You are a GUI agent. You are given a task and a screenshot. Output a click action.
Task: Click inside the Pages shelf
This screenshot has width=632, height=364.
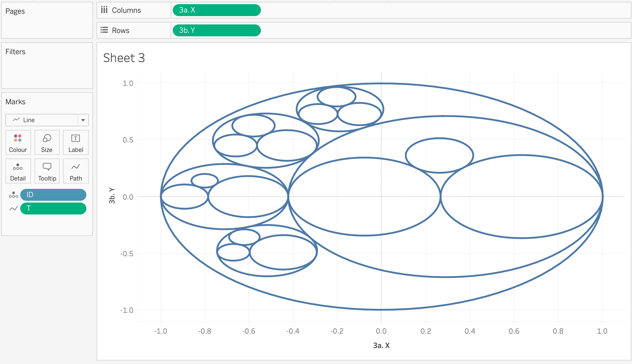47,25
